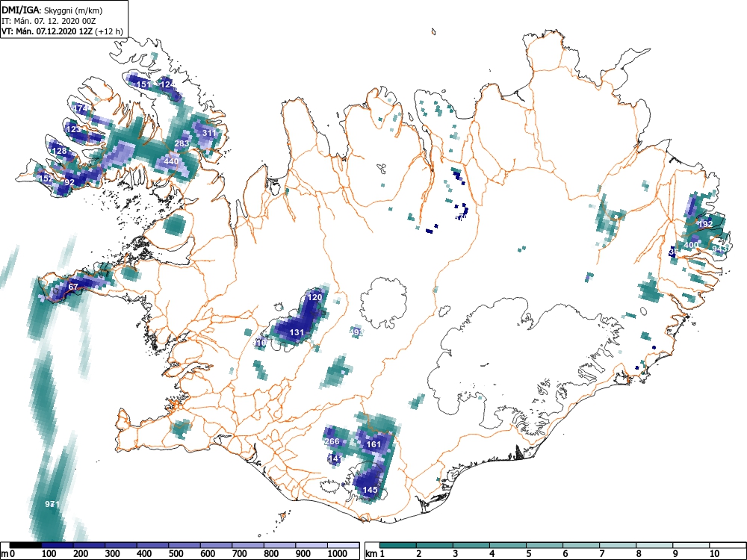Click the '124' visibility value on the map

click(x=167, y=84)
